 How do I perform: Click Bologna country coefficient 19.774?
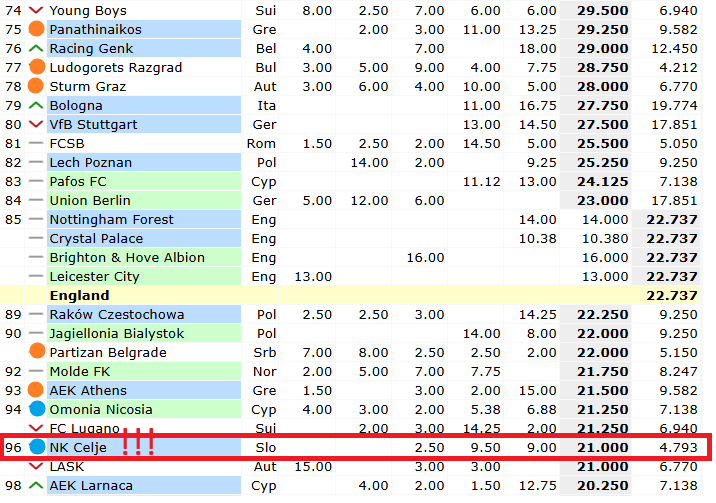click(674, 105)
